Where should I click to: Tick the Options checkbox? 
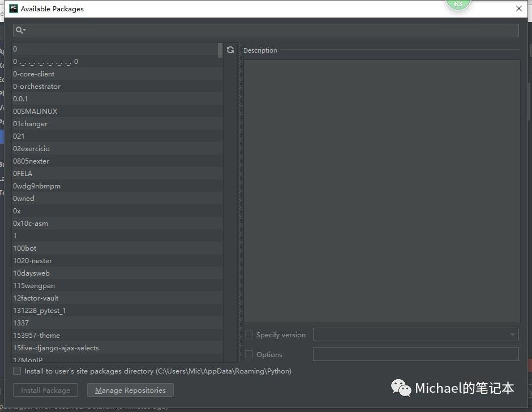click(x=249, y=355)
